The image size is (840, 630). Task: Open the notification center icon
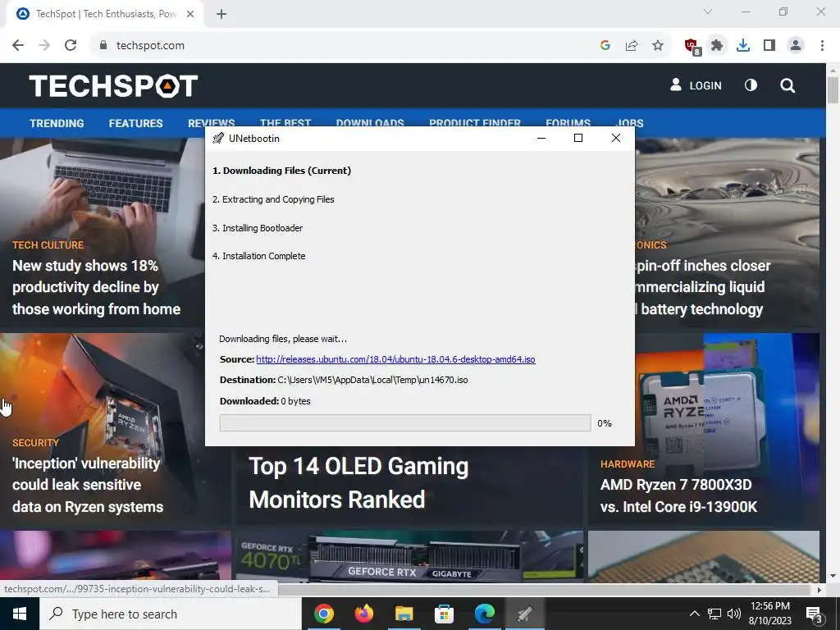point(815,614)
